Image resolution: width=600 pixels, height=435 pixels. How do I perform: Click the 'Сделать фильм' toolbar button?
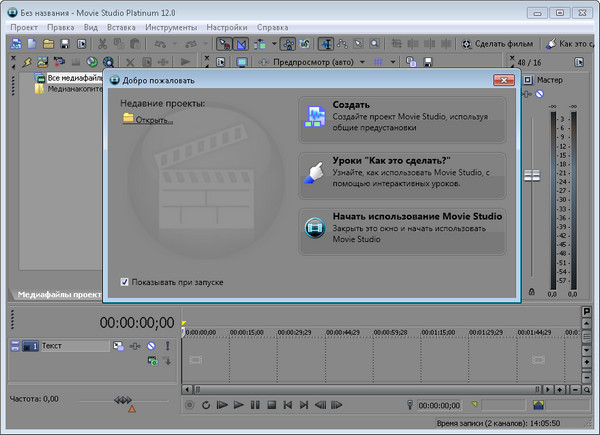[499, 44]
